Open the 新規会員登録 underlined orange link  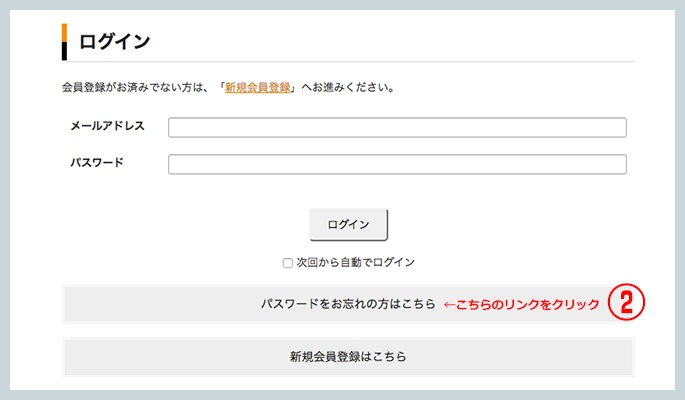click(x=258, y=87)
